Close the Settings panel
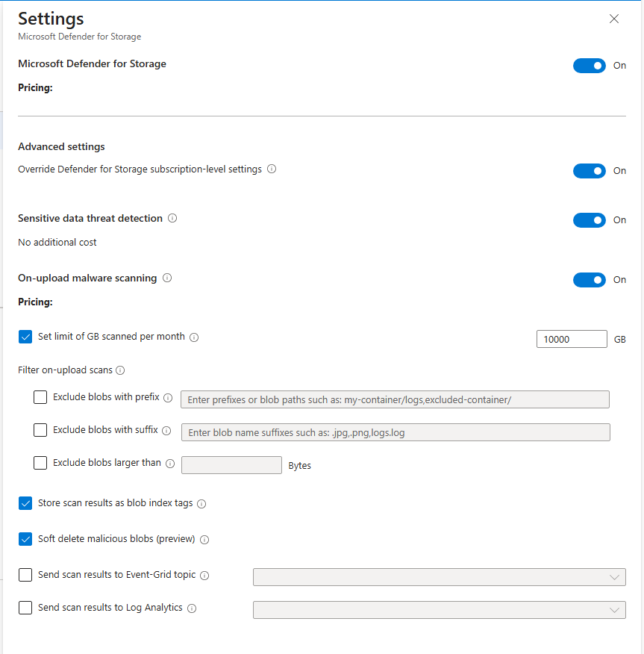Viewport: 644px width, 654px height. pyautogui.click(x=614, y=19)
